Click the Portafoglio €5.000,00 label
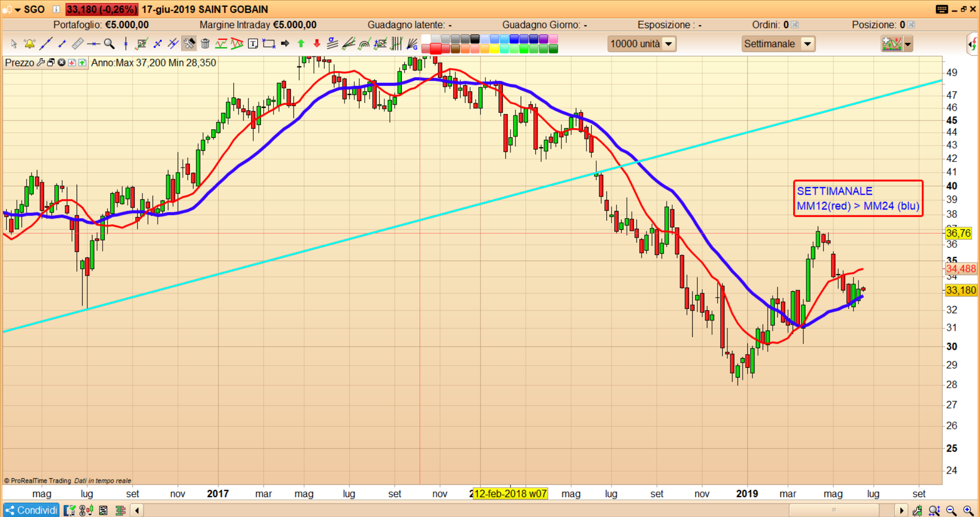The width and height of the screenshot is (980, 517). click(x=101, y=25)
